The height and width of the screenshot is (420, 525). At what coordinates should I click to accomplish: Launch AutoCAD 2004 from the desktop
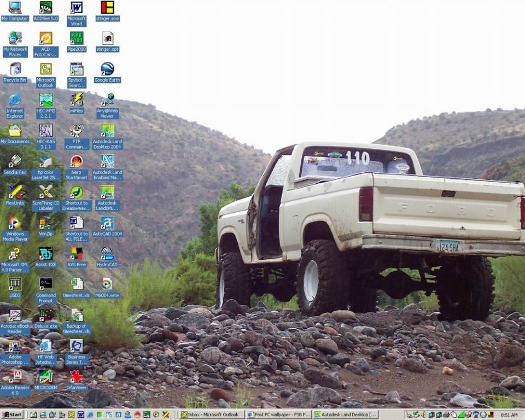click(x=108, y=227)
